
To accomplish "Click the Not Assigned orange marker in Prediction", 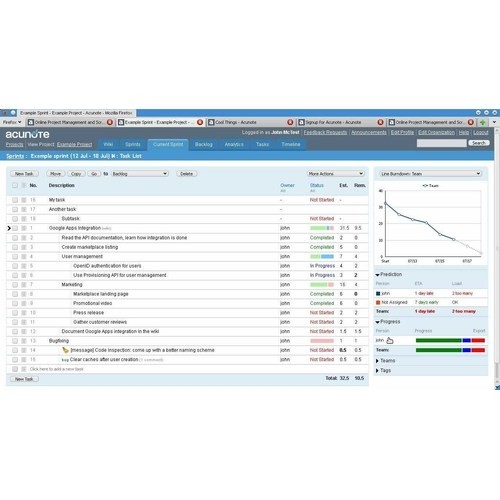I will 378,302.
